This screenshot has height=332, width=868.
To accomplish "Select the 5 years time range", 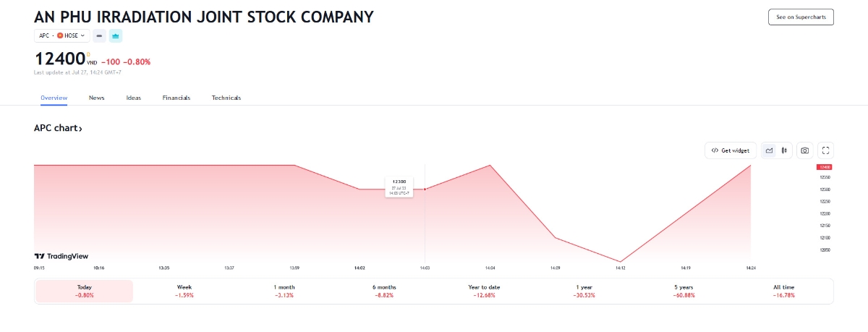I will [x=684, y=291].
